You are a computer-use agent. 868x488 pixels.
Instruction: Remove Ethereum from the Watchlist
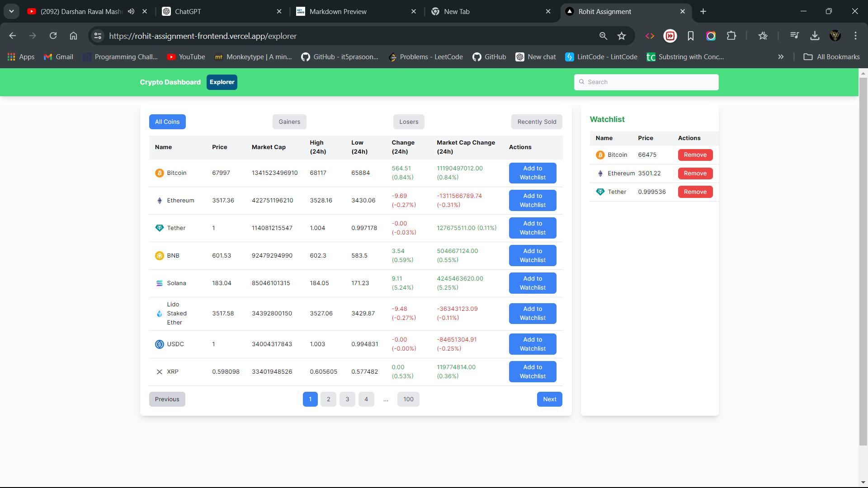click(695, 174)
